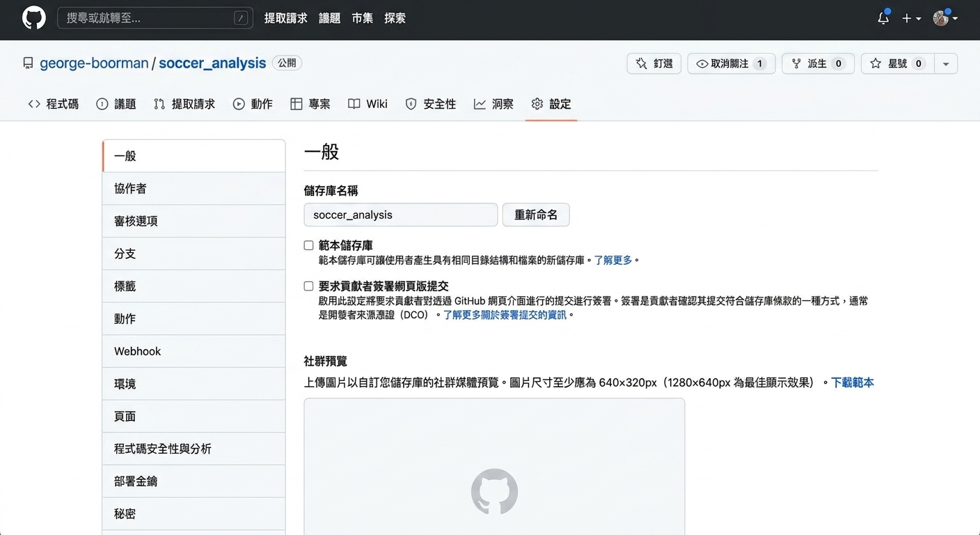Select 一般 in the settings sidebar
This screenshot has height=535, width=980.
193,156
